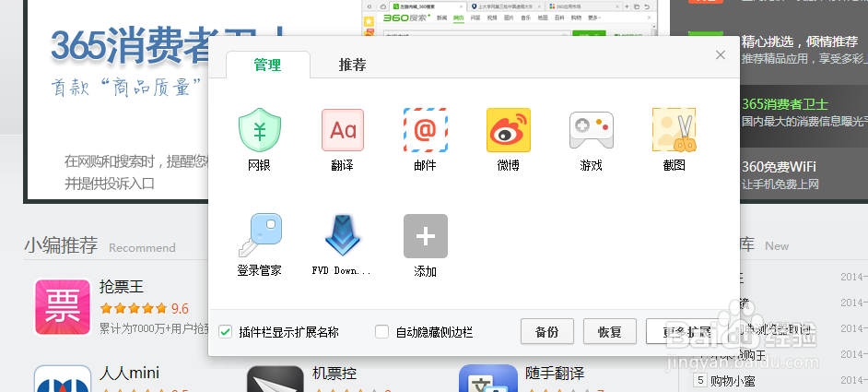The image size is (868, 392).
Task: Click the 机票控 title link
Action: point(334,372)
